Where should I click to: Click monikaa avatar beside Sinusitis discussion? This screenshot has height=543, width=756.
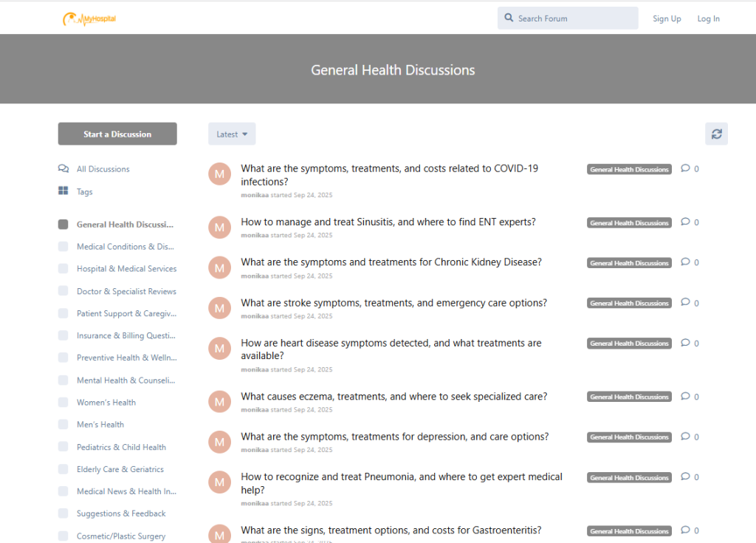tap(219, 228)
